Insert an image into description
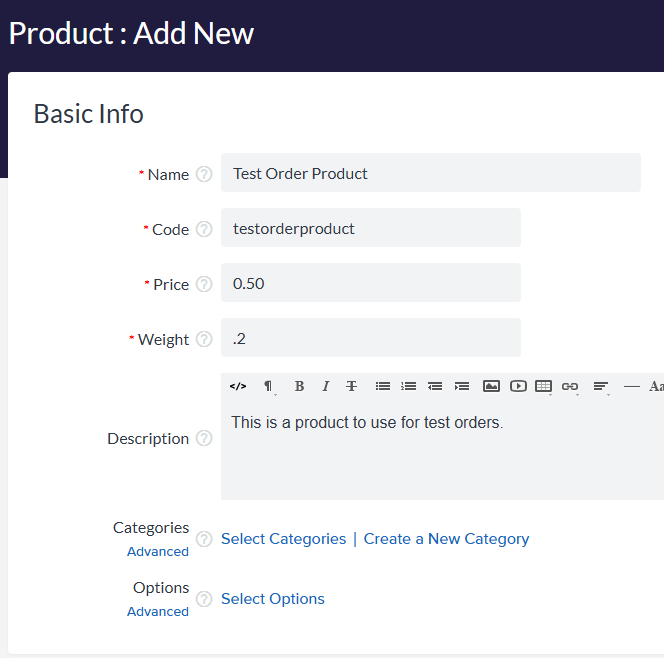 [491, 386]
